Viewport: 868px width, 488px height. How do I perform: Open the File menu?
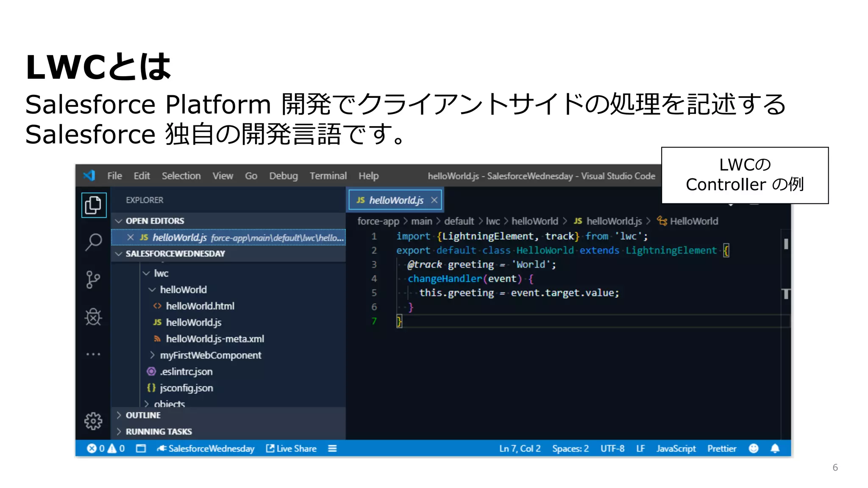(114, 176)
